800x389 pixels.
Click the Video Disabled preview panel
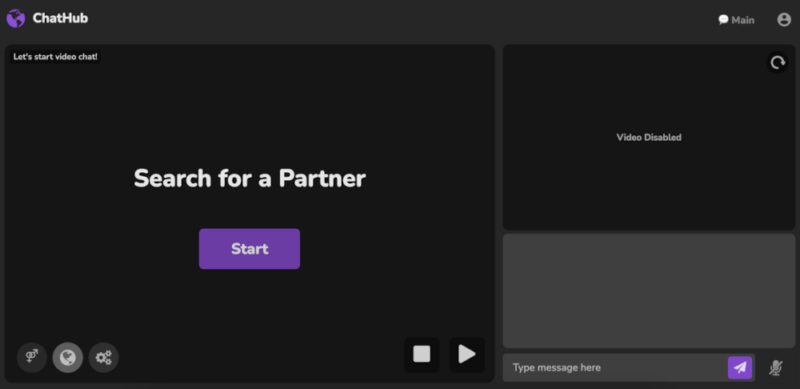click(x=648, y=137)
